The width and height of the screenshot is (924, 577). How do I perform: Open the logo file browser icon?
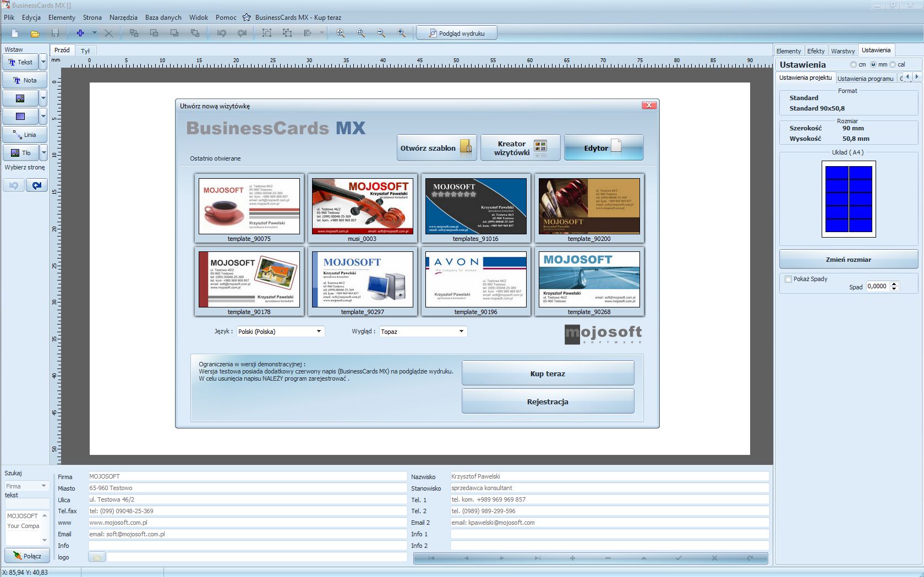tap(96, 557)
